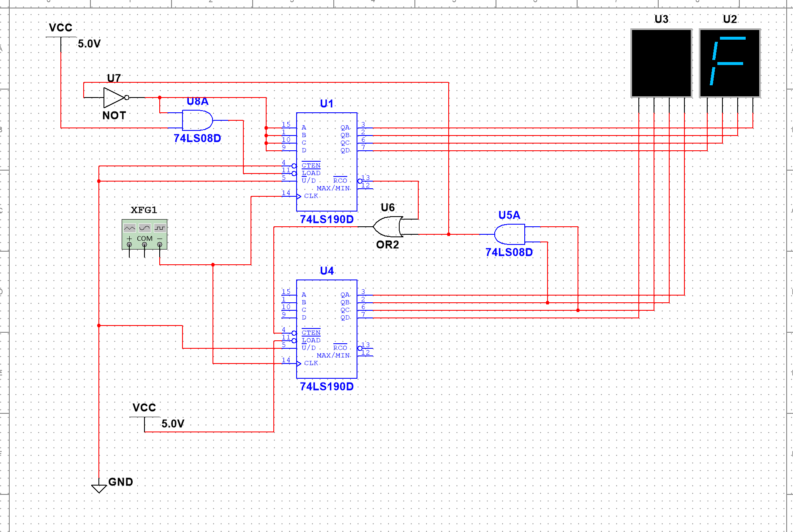Select the U4 74LS190D counter chip
The width and height of the screenshot is (793, 532).
pos(327,329)
